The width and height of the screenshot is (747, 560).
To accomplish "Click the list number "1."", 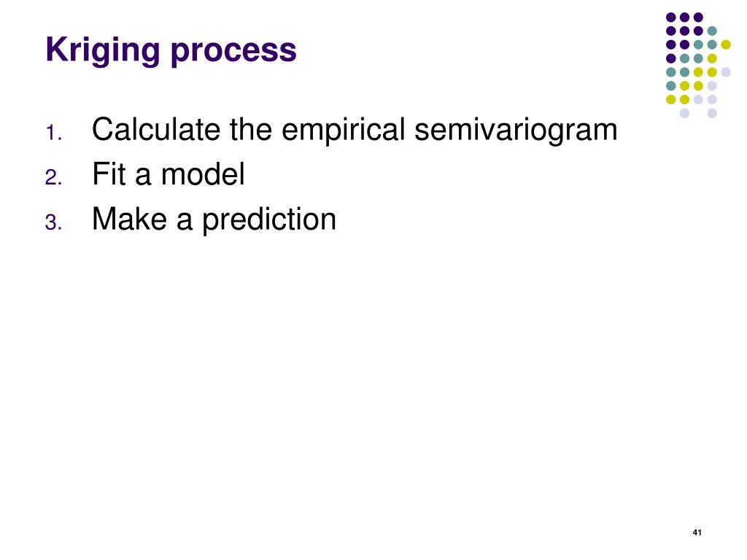I will click(54, 133).
